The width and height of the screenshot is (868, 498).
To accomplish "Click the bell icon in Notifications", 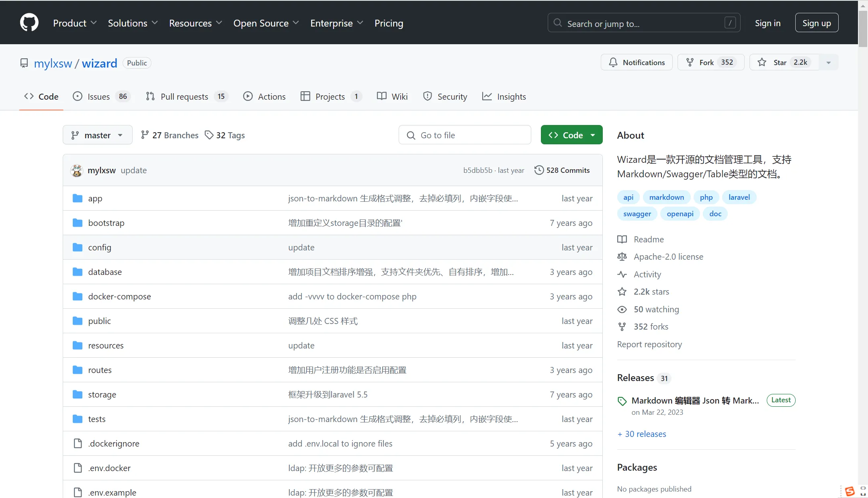I will pos(613,62).
